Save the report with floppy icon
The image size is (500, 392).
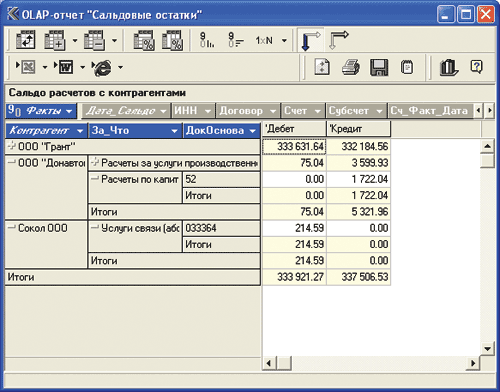tap(379, 67)
